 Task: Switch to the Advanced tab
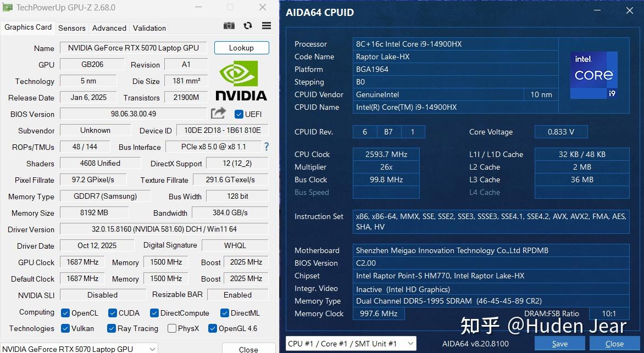109,28
